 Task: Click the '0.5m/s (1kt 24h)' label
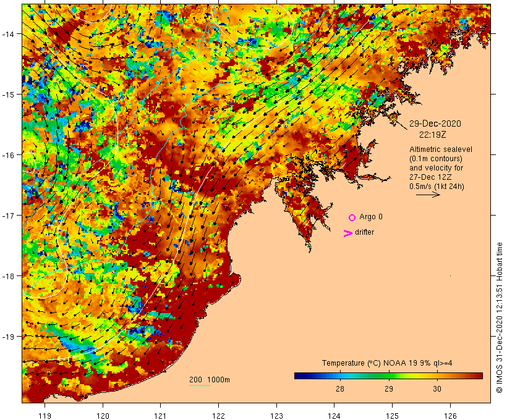[437, 187]
